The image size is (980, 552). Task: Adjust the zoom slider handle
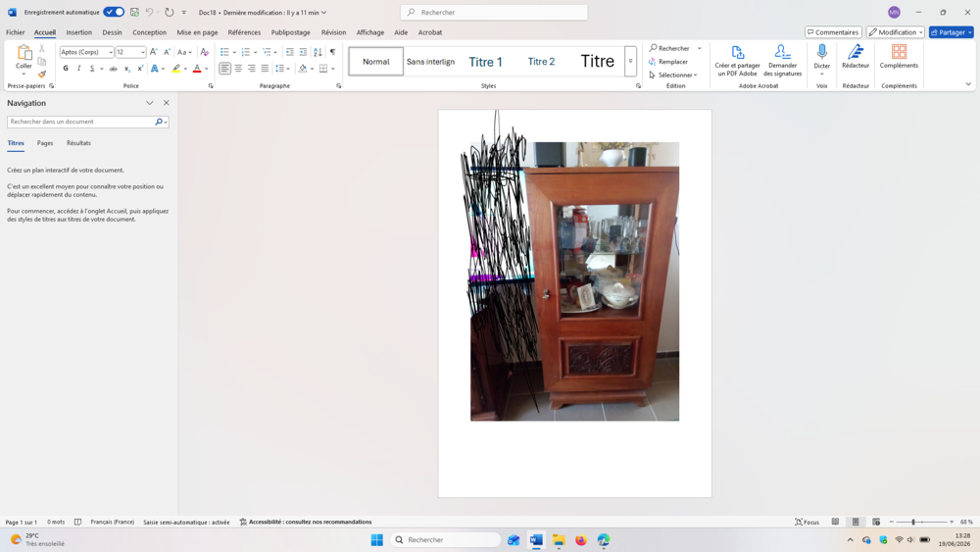(x=913, y=522)
